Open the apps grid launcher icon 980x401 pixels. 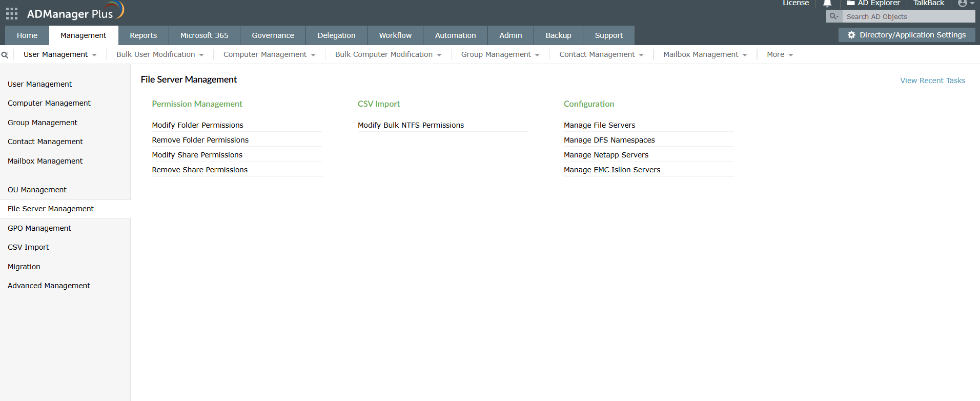(12, 13)
